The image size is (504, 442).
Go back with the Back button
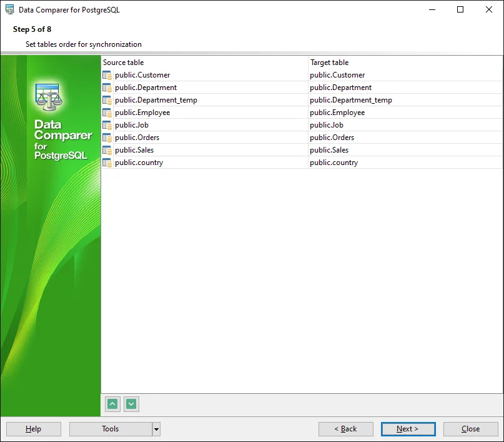(345, 429)
